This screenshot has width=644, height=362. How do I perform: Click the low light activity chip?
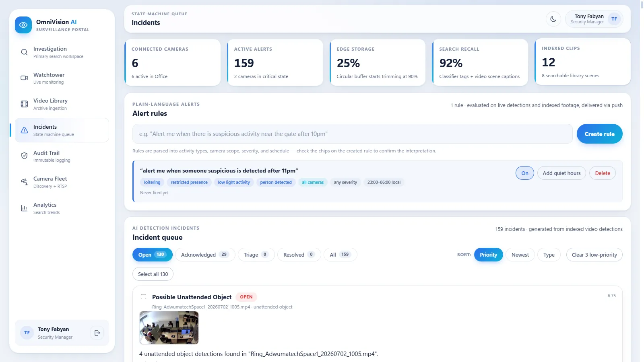[x=234, y=182]
